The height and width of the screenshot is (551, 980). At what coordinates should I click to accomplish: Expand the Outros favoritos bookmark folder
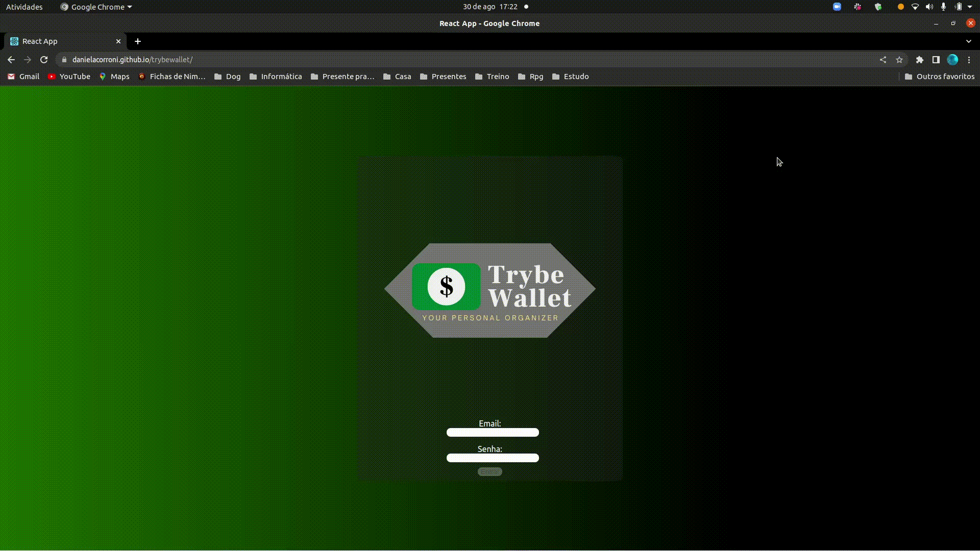(x=940, y=76)
